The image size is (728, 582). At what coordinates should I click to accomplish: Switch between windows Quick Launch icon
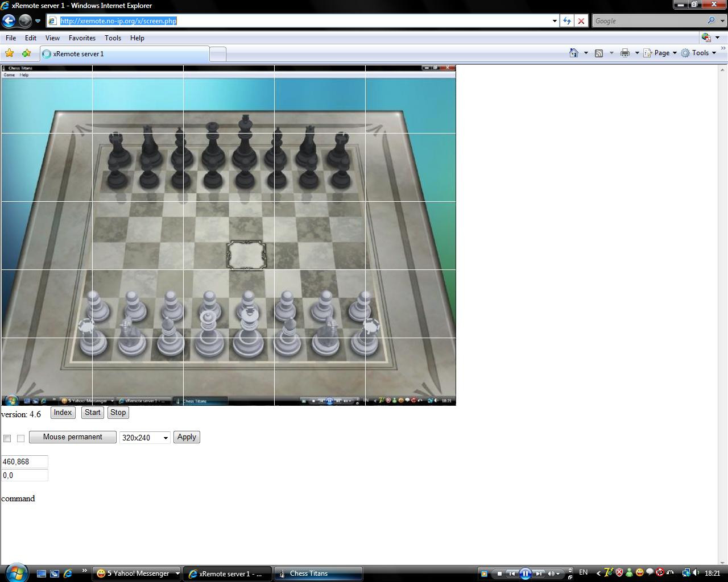pos(55,573)
